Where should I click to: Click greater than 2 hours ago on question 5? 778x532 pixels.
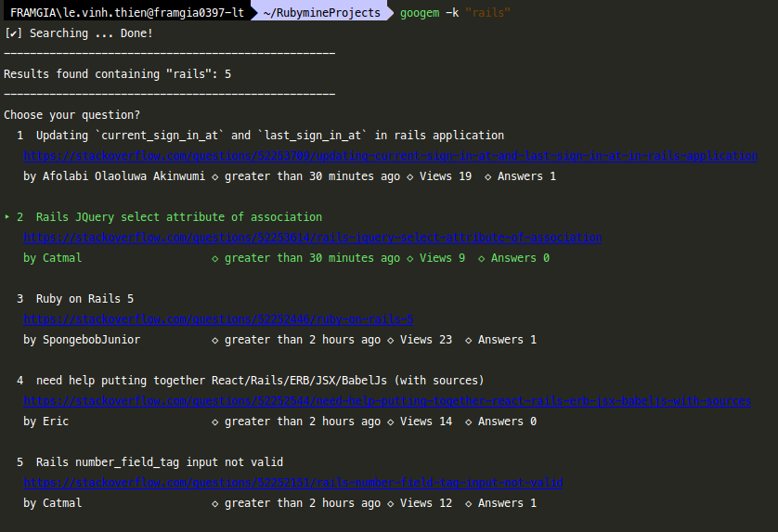(x=303, y=503)
